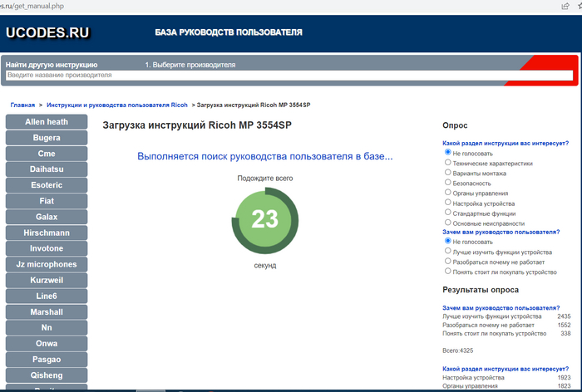Click the green countdown timer circle
582x392 pixels.
(264, 220)
